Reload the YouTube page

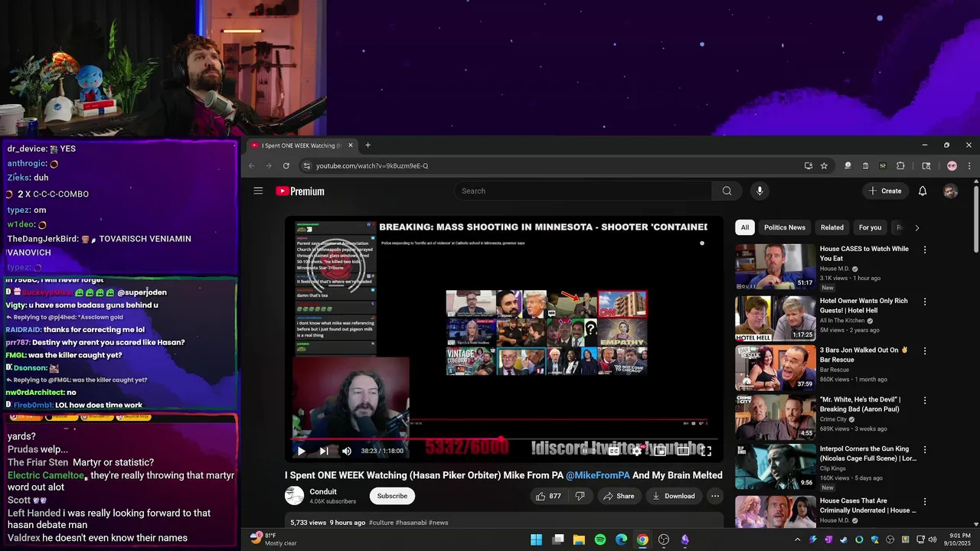tap(286, 165)
